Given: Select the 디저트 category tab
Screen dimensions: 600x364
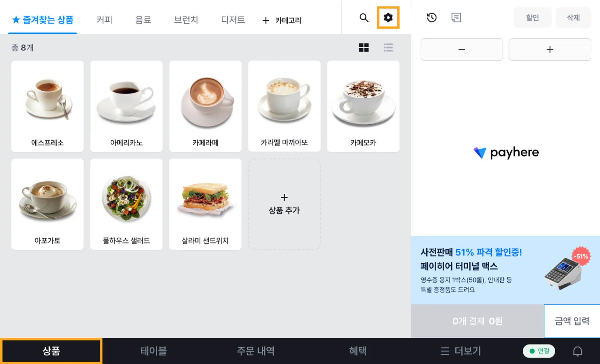Looking at the screenshot, I should (233, 20).
